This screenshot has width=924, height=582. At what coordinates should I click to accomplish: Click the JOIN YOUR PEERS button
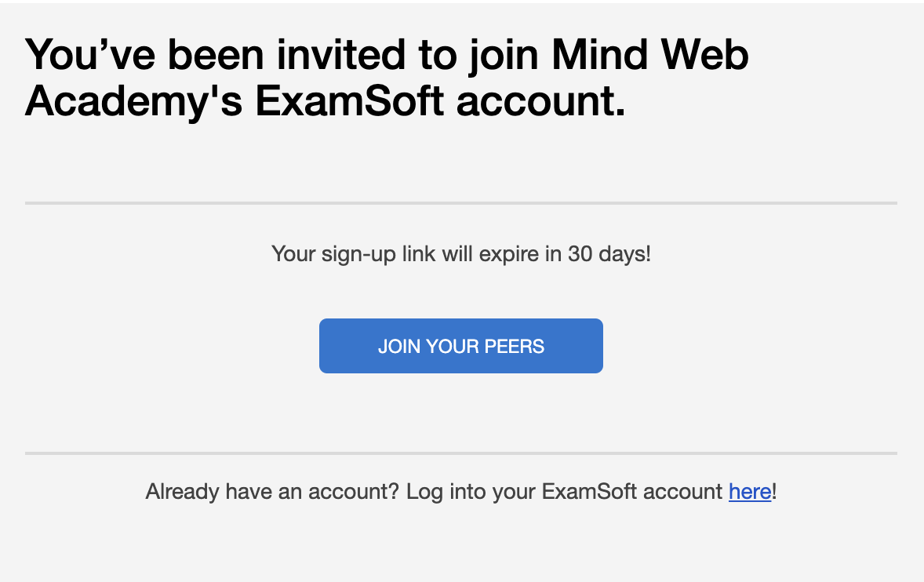460,346
